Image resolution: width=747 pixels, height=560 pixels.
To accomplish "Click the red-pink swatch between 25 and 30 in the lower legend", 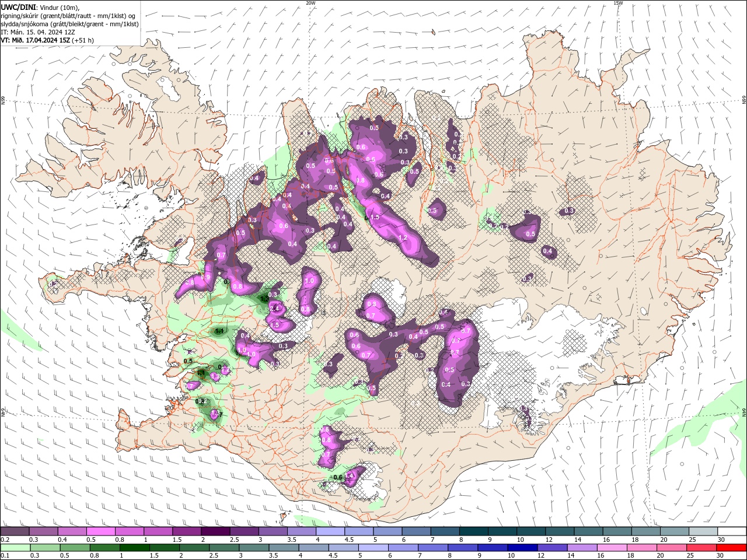I will point(702,548).
